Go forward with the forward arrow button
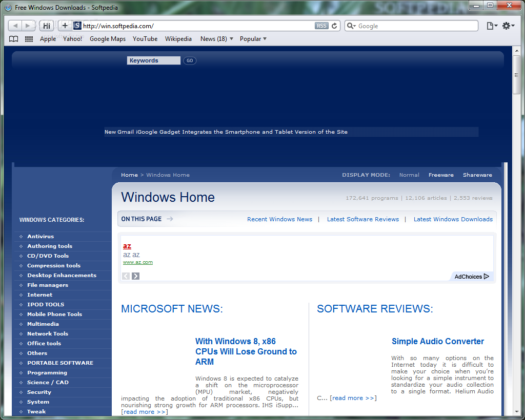Screen dimensions: 525x420 point(28,26)
